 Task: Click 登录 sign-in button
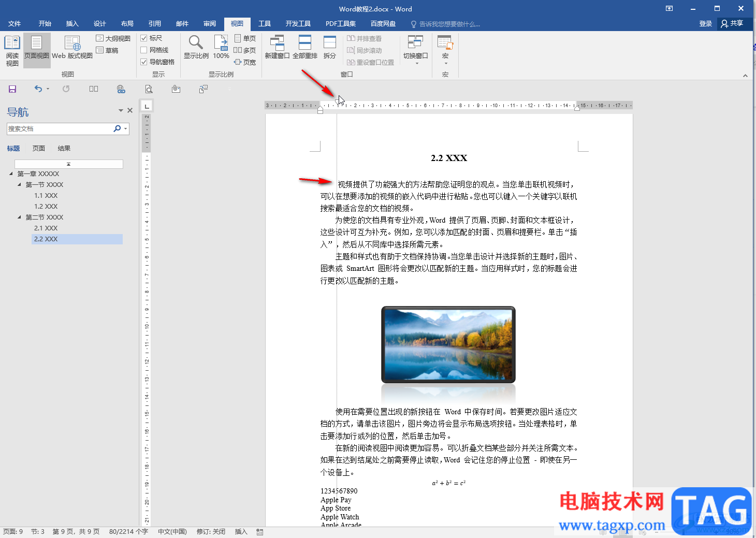coord(706,24)
